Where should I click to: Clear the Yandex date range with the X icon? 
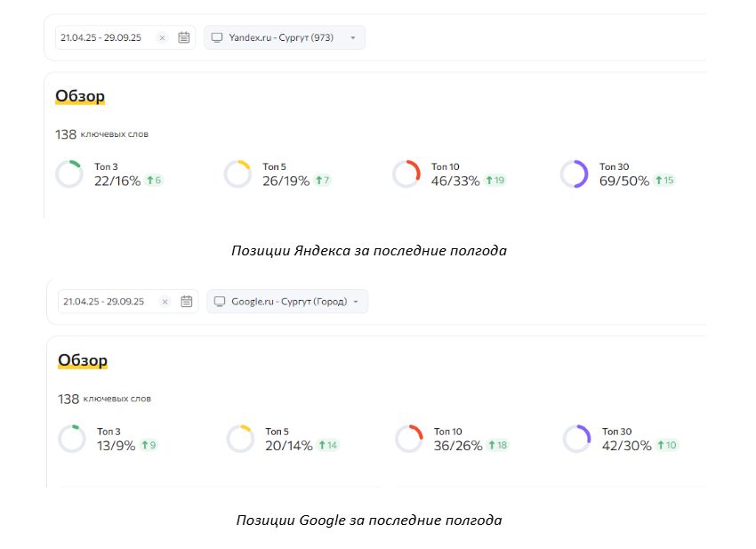click(x=162, y=37)
